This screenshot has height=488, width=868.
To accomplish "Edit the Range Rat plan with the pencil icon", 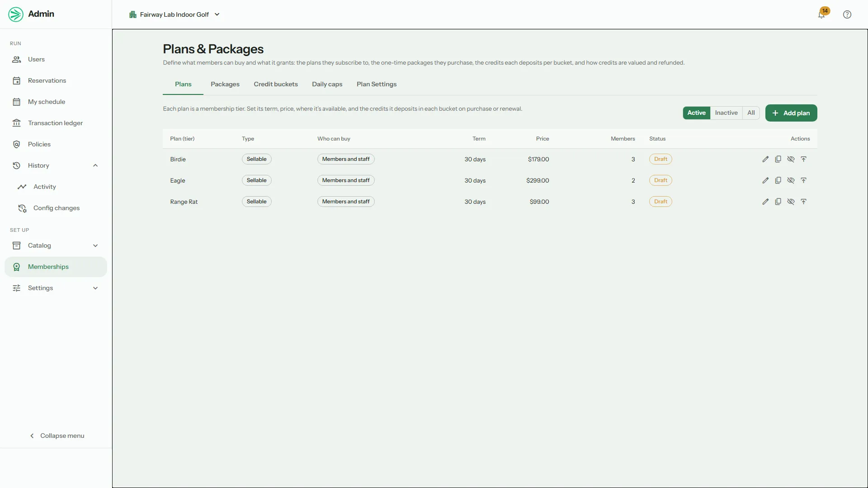I will pyautogui.click(x=765, y=202).
